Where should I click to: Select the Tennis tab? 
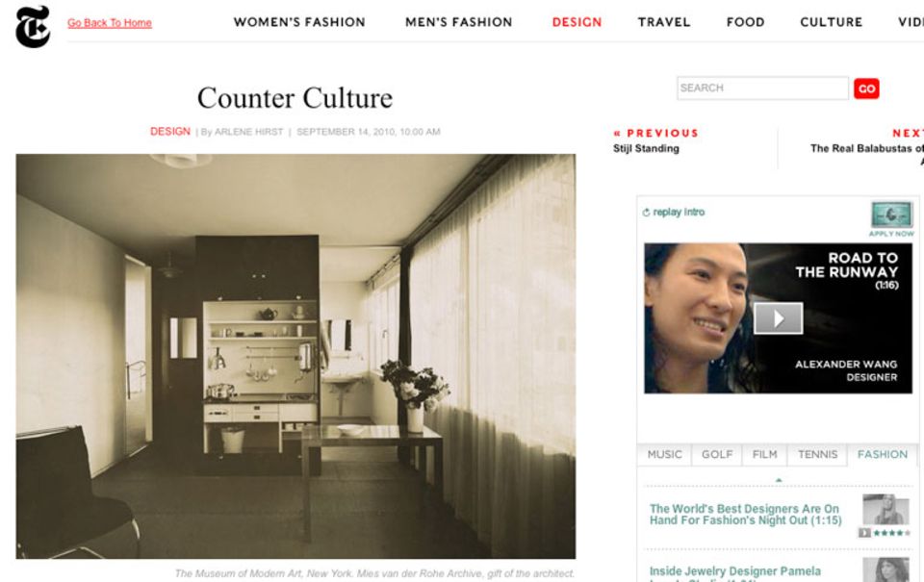point(817,454)
